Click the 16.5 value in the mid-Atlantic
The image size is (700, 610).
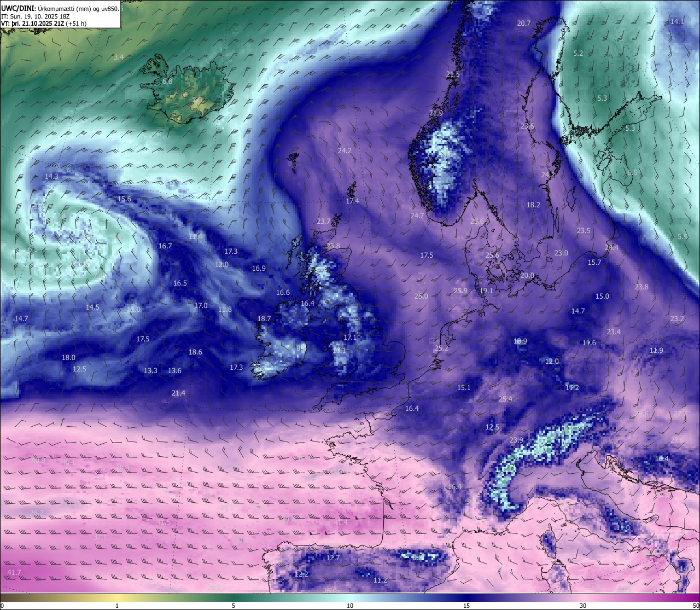180,283
